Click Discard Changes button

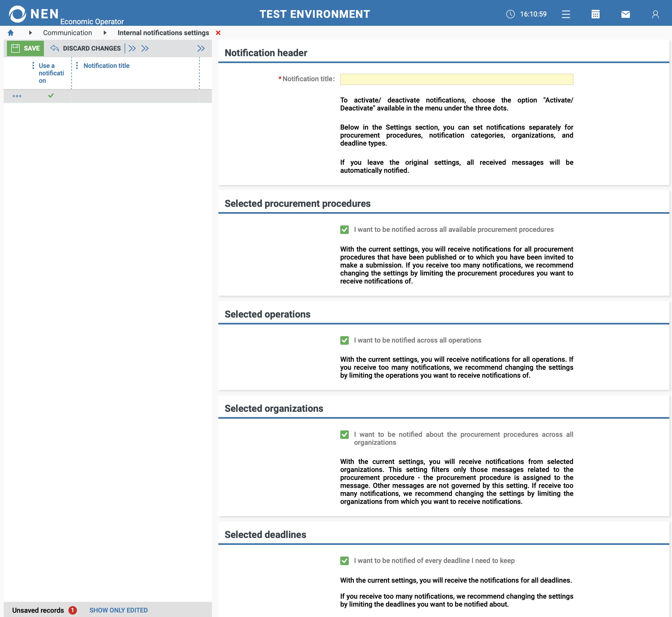[x=86, y=48]
